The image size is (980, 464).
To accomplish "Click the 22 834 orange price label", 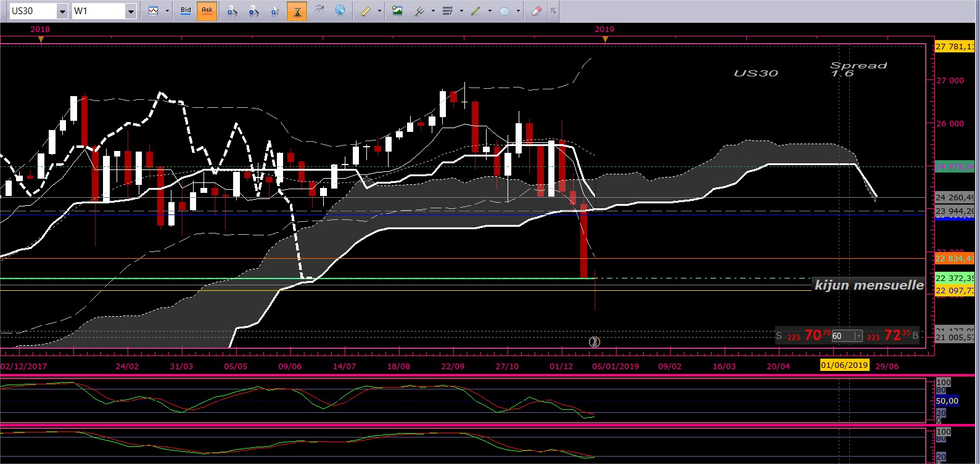I will point(955,258).
